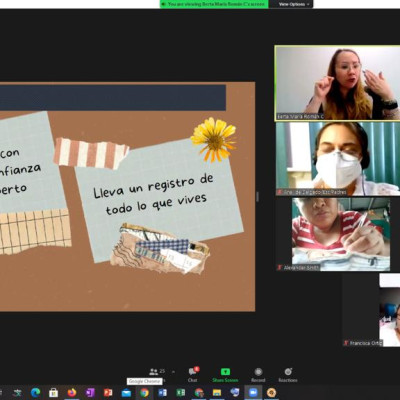The image size is (400, 400).
Task: Click the green 'You are viewing' banner
Action: coord(214,4)
